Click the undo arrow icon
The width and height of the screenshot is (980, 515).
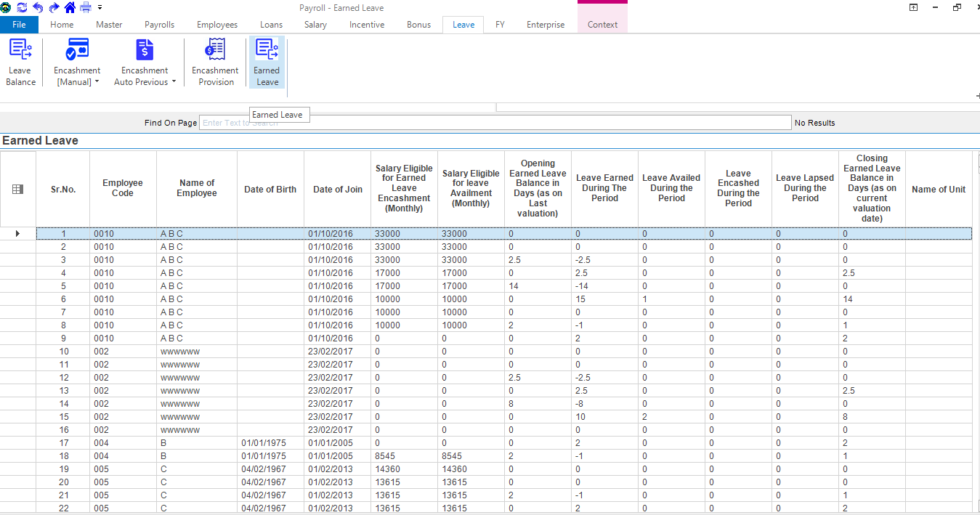pyautogui.click(x=38, y=7)
